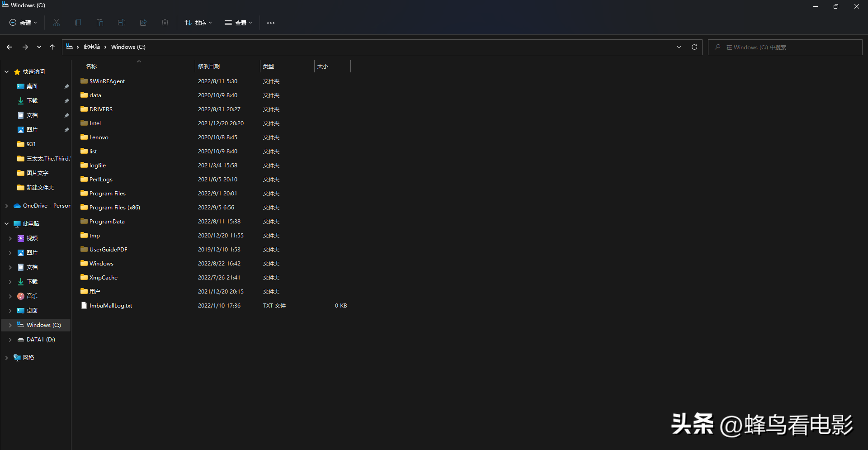868x450 pixels.
Task: Go forward with the right arrow
Action: pyautogui.click(x=25, y=47)
